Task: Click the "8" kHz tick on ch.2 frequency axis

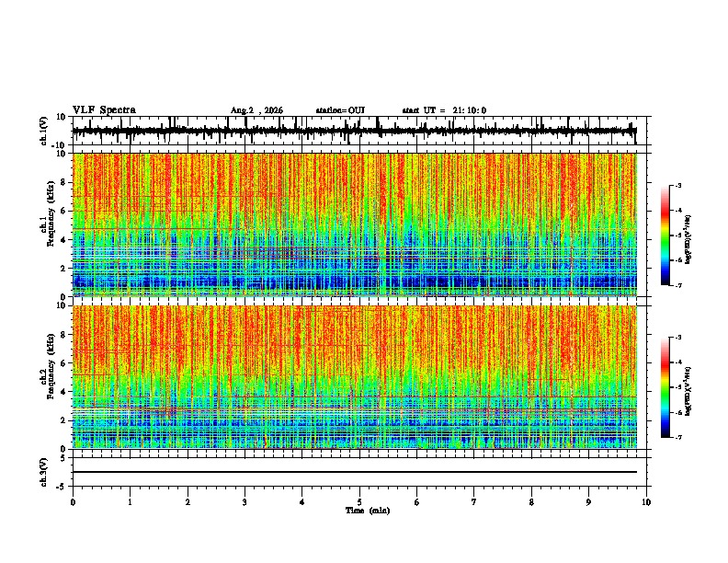Action: click(x=64, y=335)
